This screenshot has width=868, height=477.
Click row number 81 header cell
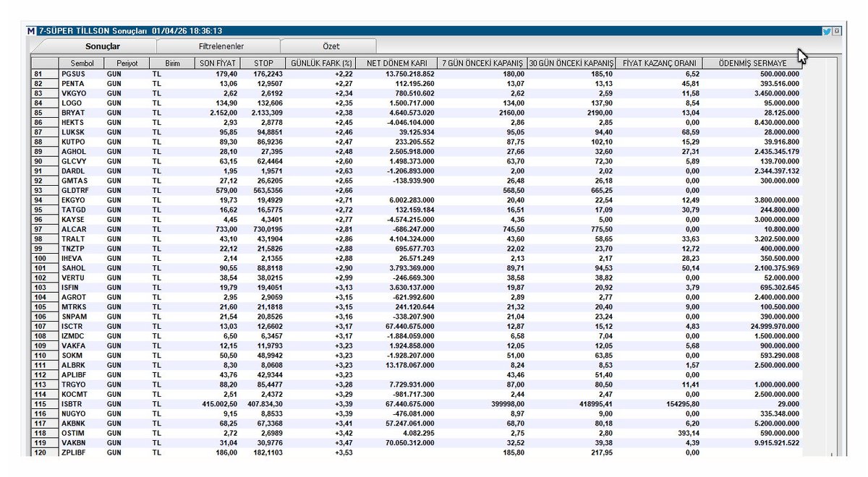[x=46, y=74]
